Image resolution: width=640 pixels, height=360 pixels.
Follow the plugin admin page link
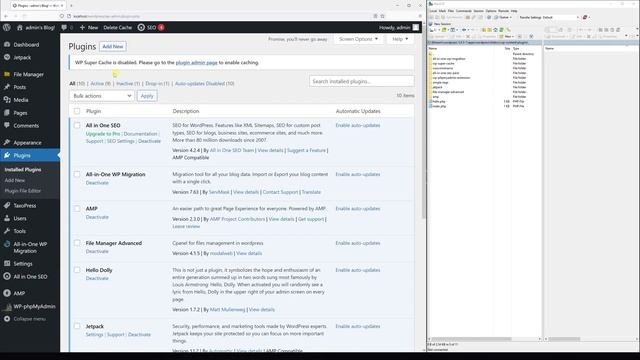[x=196, y=63]
